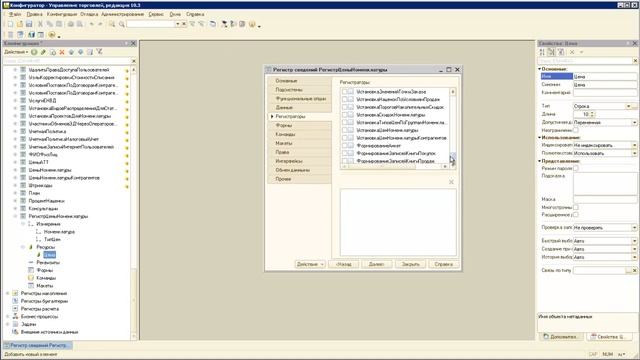Select ТипЦен dimension in the tree
This screenshot has height=360, width=640.
pos(52,239)
